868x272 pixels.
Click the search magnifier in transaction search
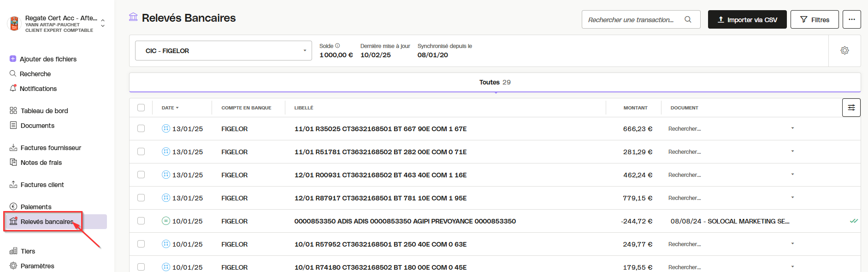click(688, 19)
